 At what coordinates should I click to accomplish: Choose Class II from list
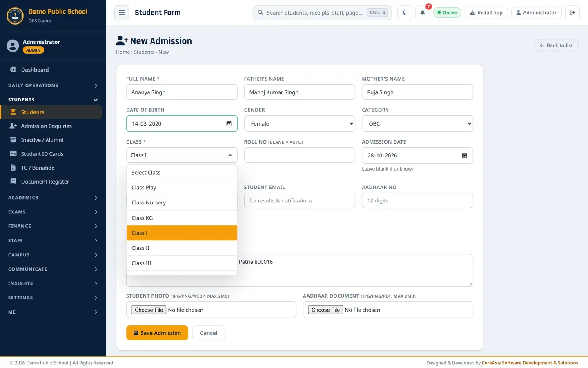click(182, 248)
